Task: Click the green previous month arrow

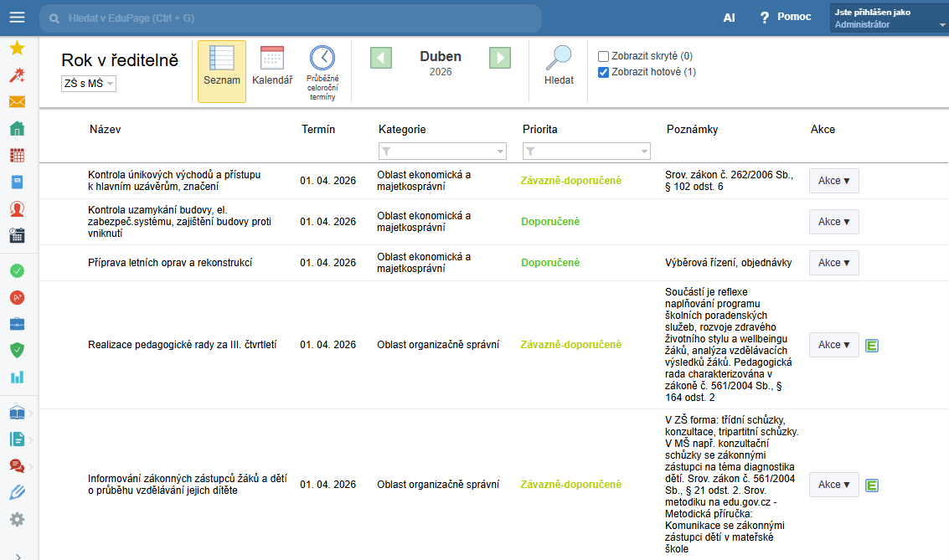Action: 381,57
